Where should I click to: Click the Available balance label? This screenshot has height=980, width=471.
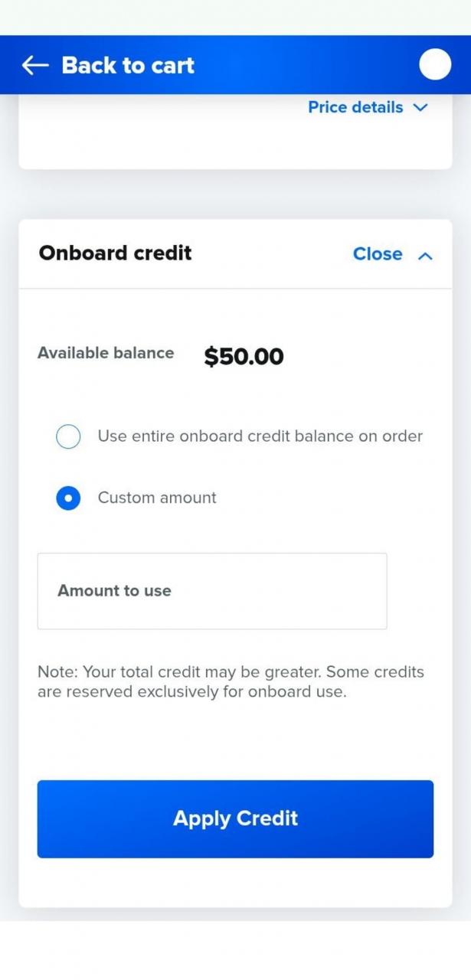point(106,353)
